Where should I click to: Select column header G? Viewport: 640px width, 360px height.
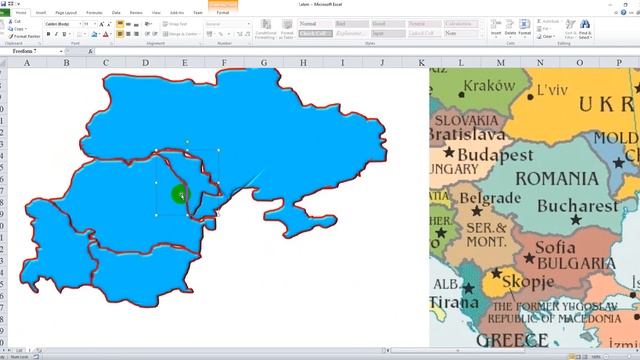click(264, 63)
